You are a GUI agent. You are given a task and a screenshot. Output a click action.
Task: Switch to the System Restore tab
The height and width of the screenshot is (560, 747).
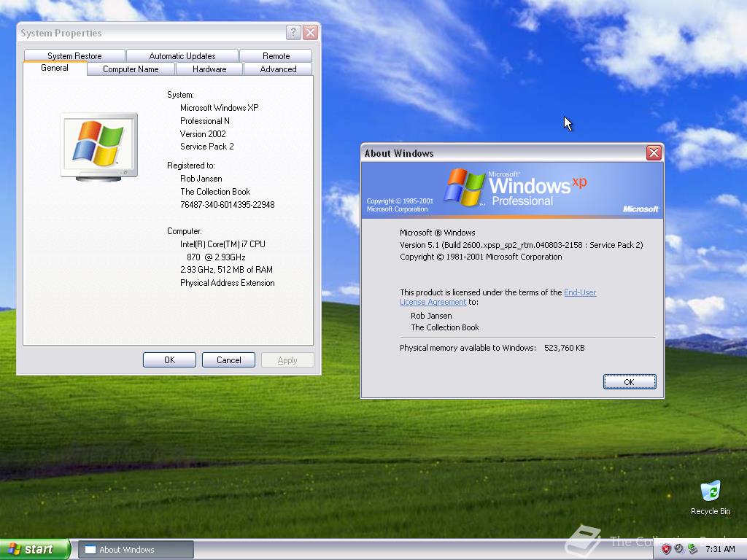pyautogui.click(x=74, y=55)
